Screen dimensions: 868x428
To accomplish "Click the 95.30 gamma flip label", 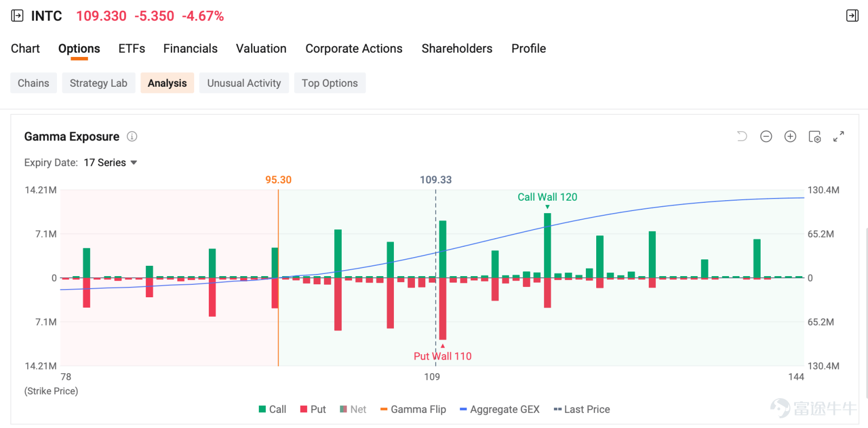I will 278,180.
